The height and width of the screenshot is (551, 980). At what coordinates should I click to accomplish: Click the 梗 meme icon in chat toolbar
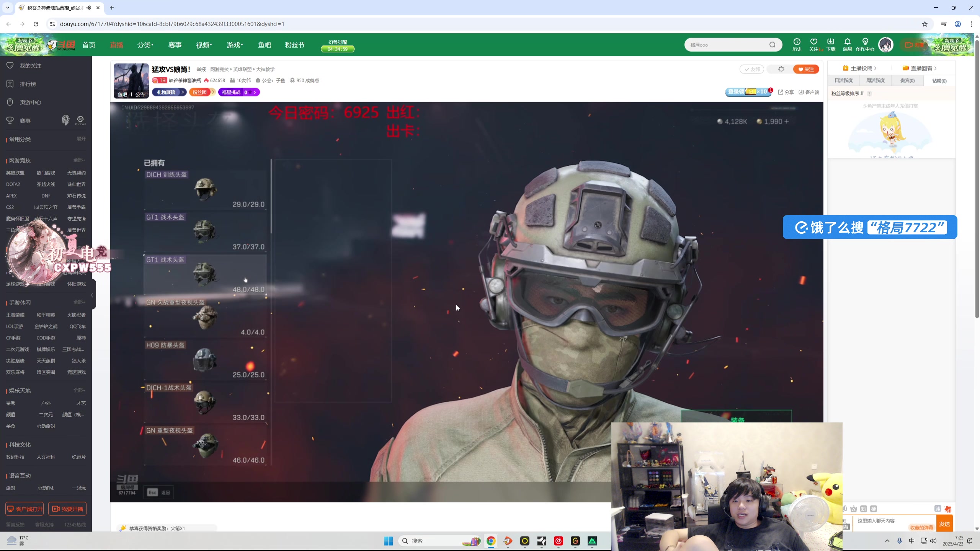pos(873,509)
